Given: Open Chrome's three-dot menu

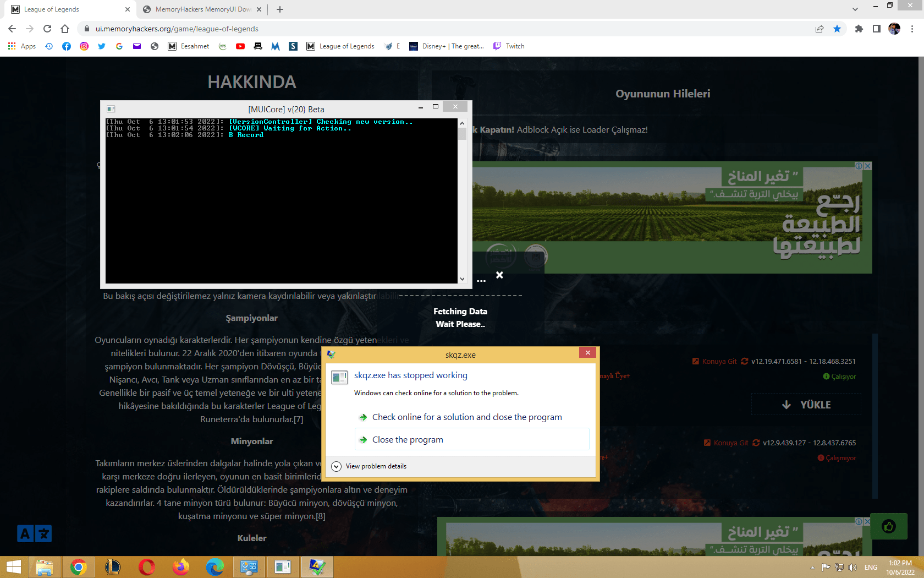Looking at the screenshot, I should [x=912, y=29].
